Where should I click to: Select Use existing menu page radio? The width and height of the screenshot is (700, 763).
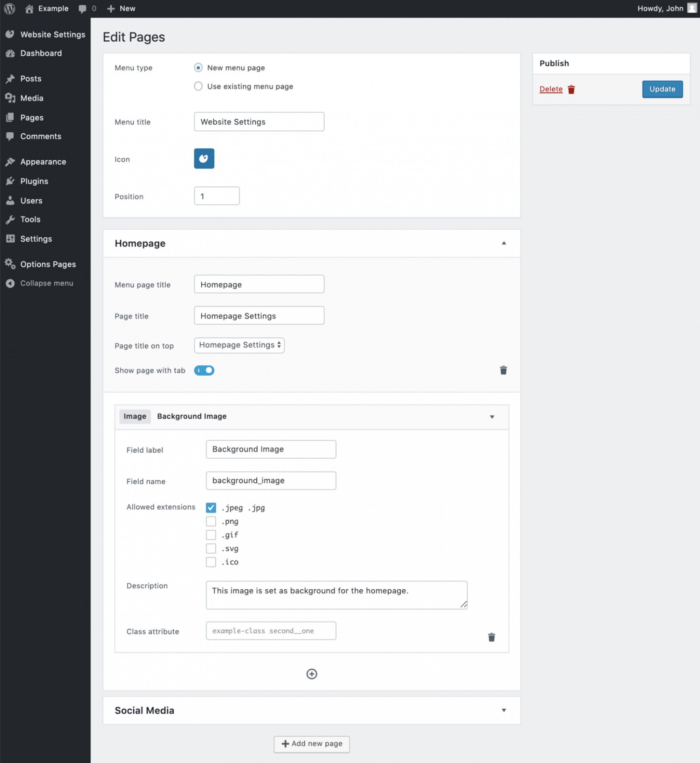(x=198, y=87)
